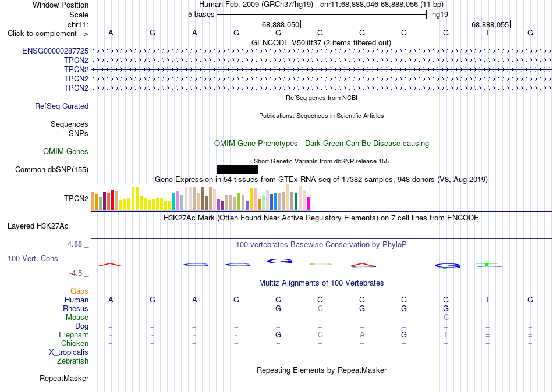Image resolution: width=553 pixels, height=392 pixels.
Task: Click the 'Click to complement -->' label
Action: (x=48, y=34)
